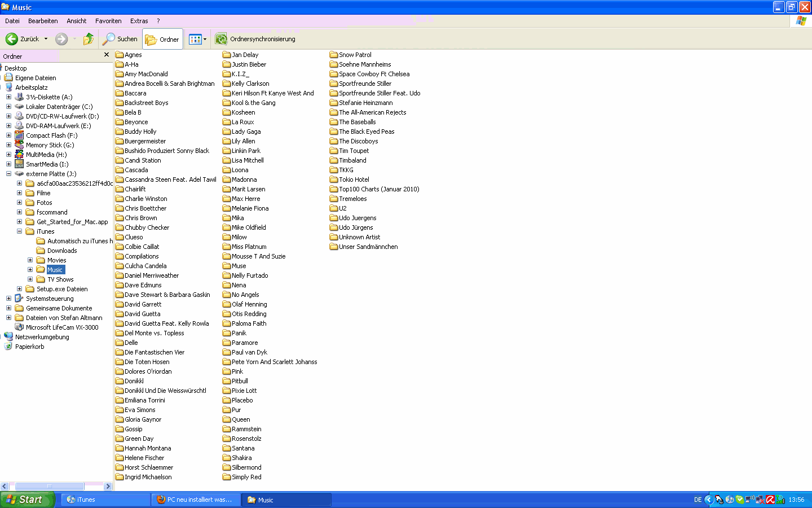
Task: Collapse the externe Platte (J:) tree node
Action: point(8,174)
